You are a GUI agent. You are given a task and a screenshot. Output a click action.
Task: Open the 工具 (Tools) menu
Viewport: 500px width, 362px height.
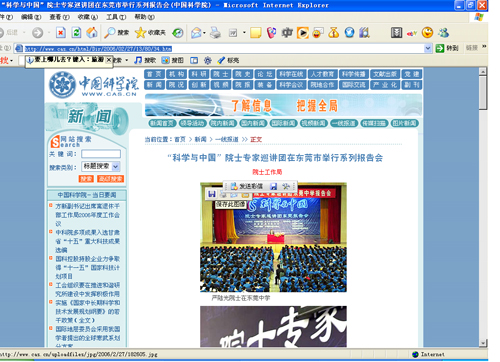116,17
